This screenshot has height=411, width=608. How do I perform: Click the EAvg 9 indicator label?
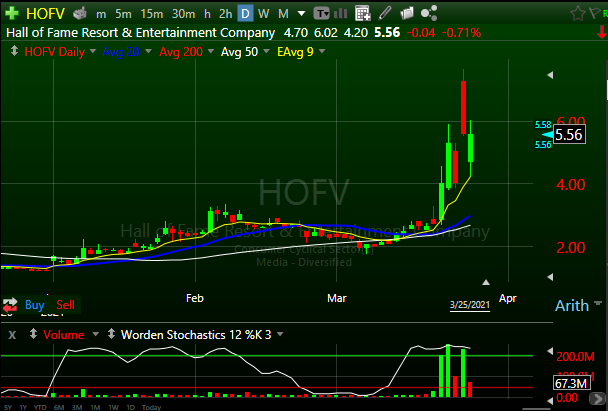click(295, 52)
